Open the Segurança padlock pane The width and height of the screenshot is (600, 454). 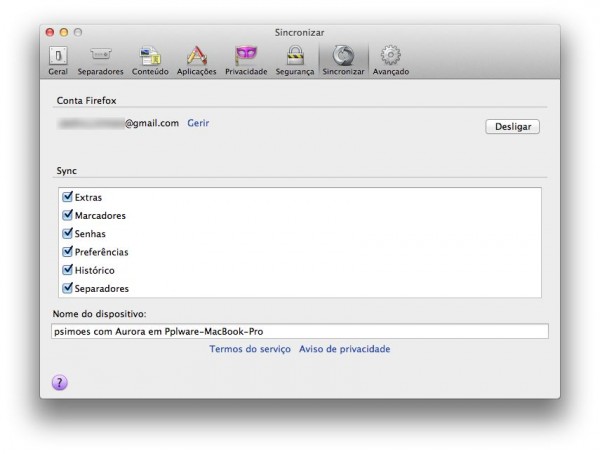pos(295,60)
